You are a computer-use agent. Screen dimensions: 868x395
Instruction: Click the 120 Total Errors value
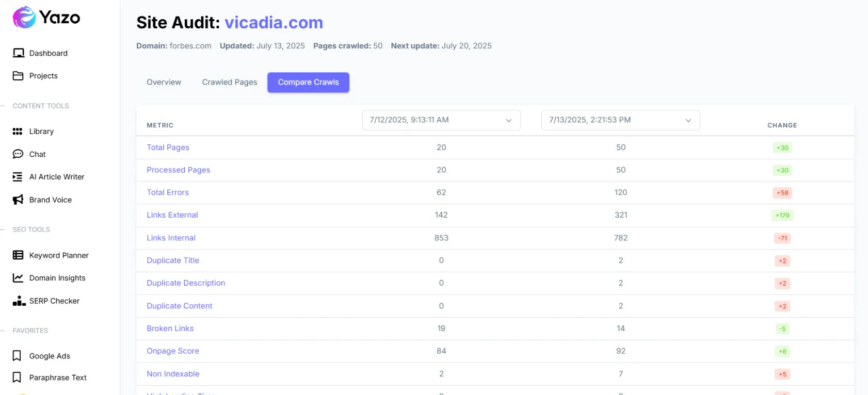click(621, 192)
